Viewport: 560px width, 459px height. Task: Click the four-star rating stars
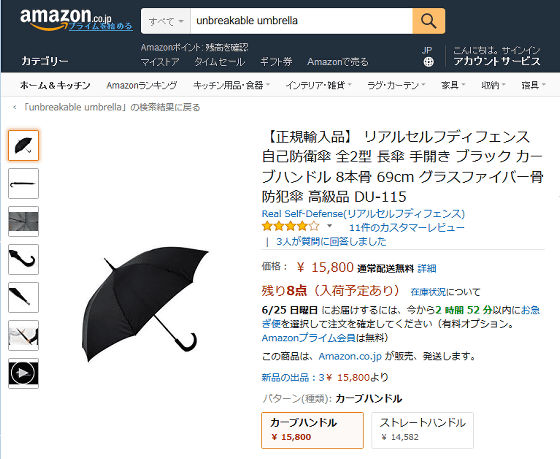click(x=290, y=226)
